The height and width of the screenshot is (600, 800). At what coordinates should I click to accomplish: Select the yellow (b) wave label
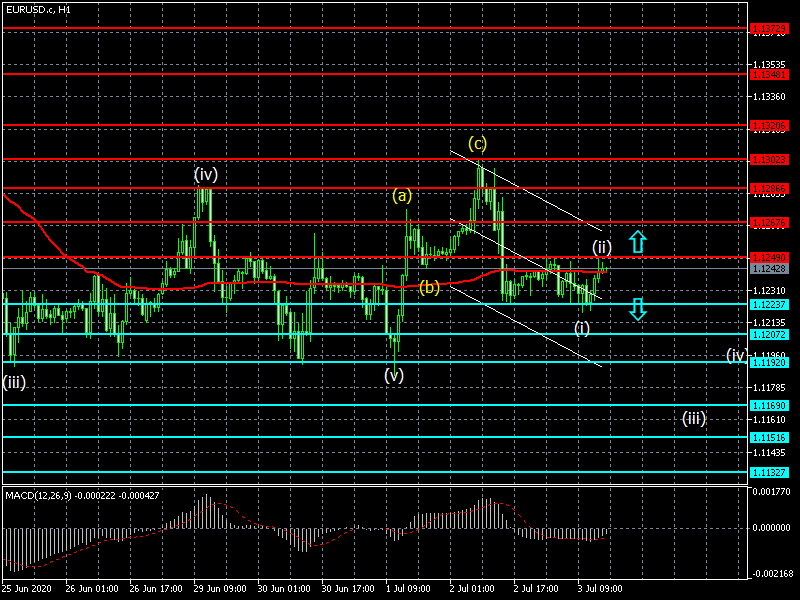pos(430,288)
